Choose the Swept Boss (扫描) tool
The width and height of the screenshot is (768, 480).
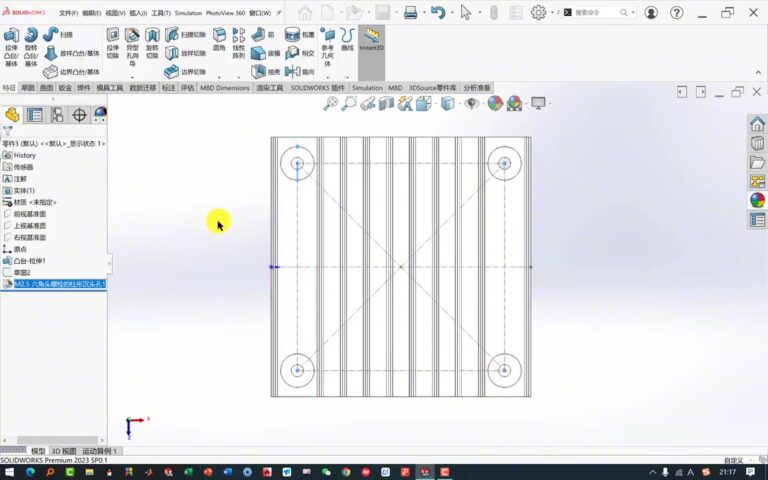(58, 34)
